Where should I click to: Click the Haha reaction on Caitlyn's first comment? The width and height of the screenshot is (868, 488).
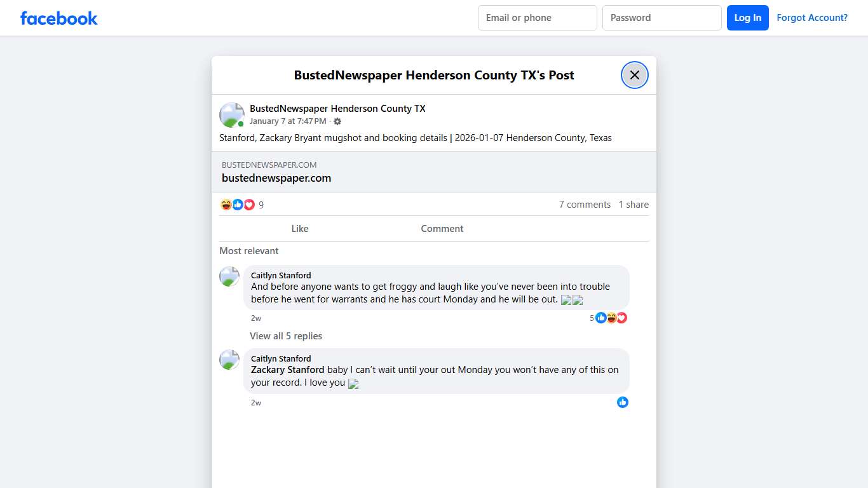pyautogui.click(x=611, y=318)
